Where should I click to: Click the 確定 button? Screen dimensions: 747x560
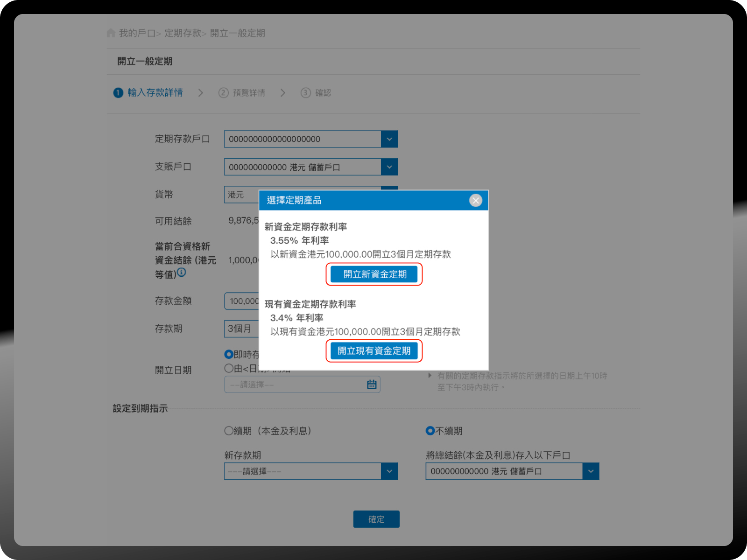376,519
